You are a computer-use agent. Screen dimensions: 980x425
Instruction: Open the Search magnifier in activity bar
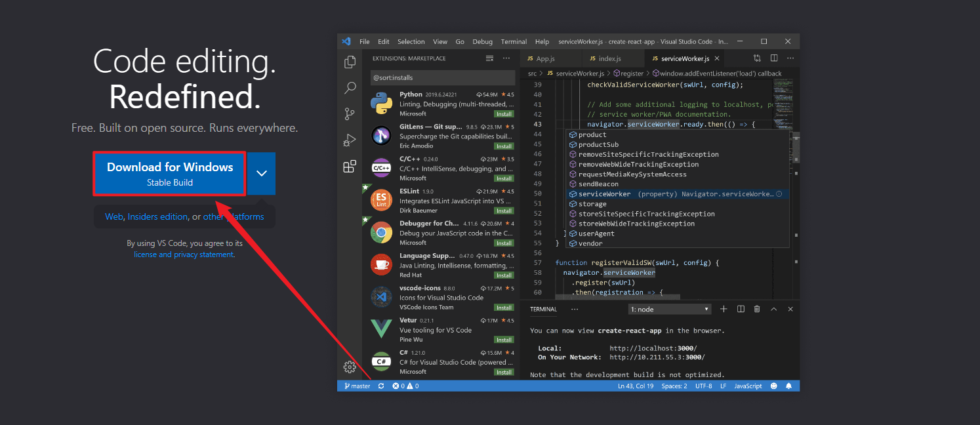click(350, 88)
